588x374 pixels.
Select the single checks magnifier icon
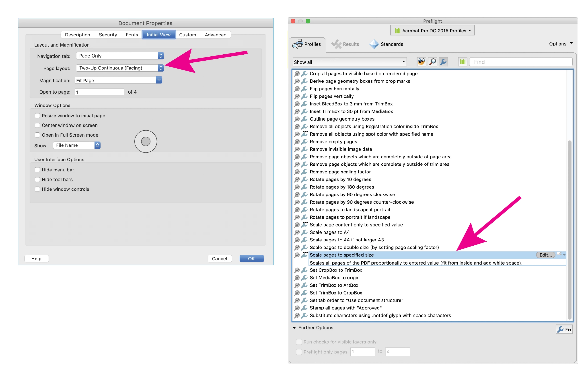tap(432, 62)
